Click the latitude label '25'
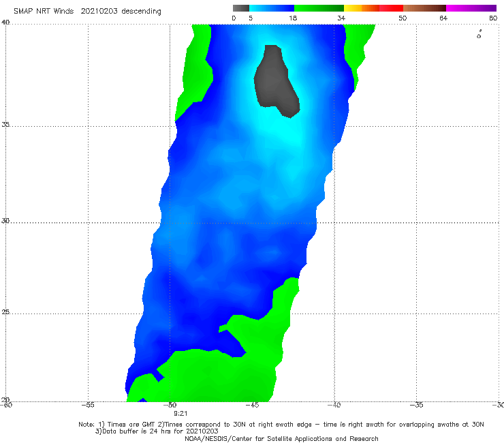The image size is (504, 443). click(x=5, y=311)
